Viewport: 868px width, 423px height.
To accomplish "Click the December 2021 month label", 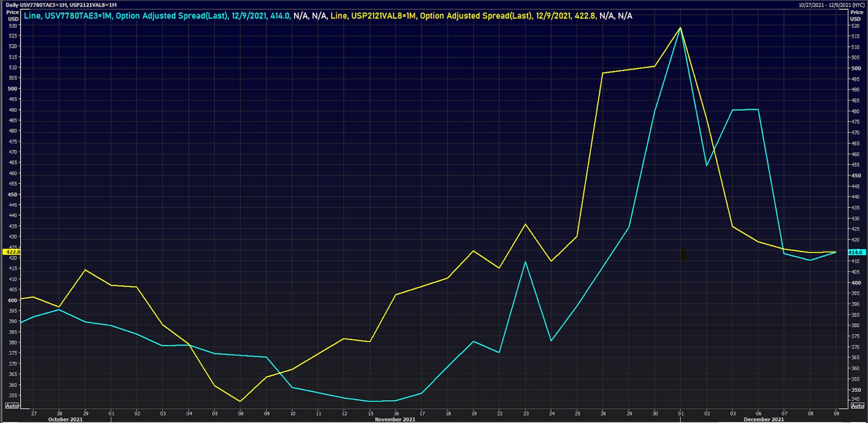I will [x=764, y=419].
